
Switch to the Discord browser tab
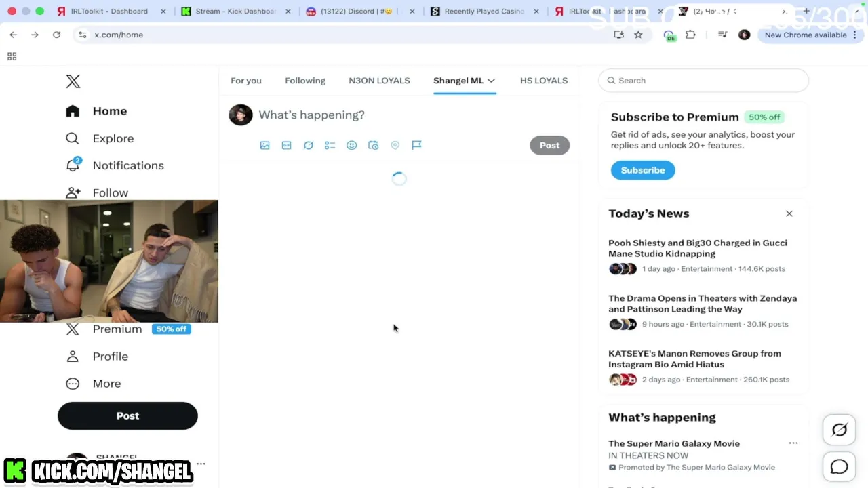(359, 11)
